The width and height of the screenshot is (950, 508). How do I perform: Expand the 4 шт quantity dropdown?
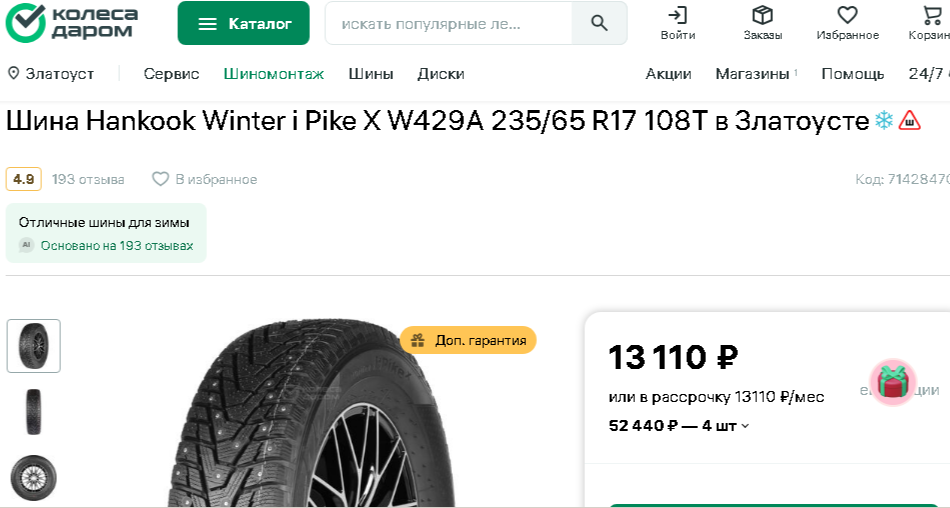point(726,426)
